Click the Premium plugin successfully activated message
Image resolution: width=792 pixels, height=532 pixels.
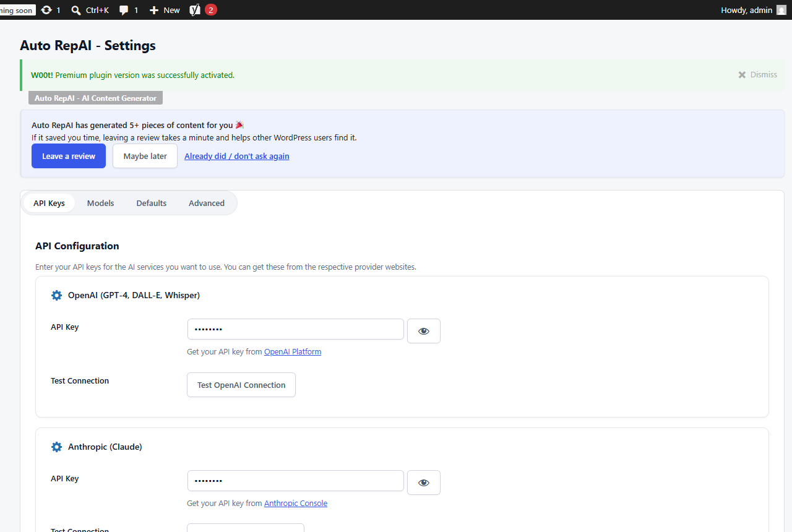132,75
